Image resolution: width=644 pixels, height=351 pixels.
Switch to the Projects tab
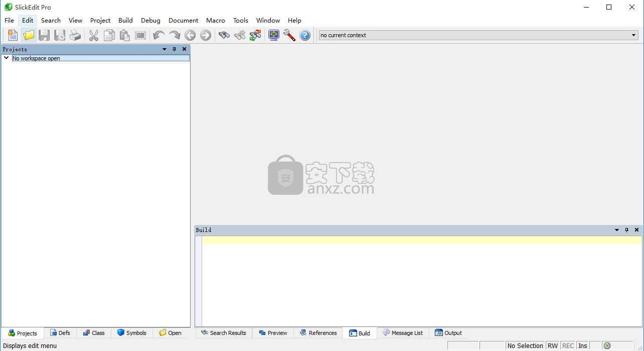(23, 333)
